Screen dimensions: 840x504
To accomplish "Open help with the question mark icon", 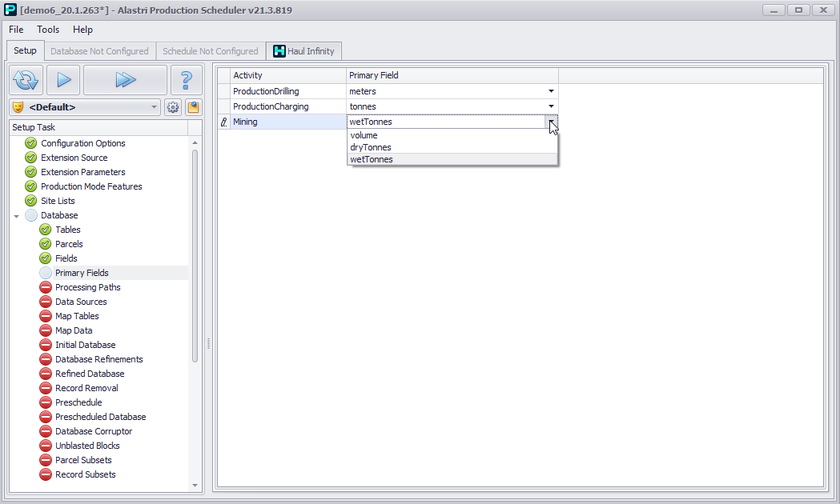I will coord(186,80).
